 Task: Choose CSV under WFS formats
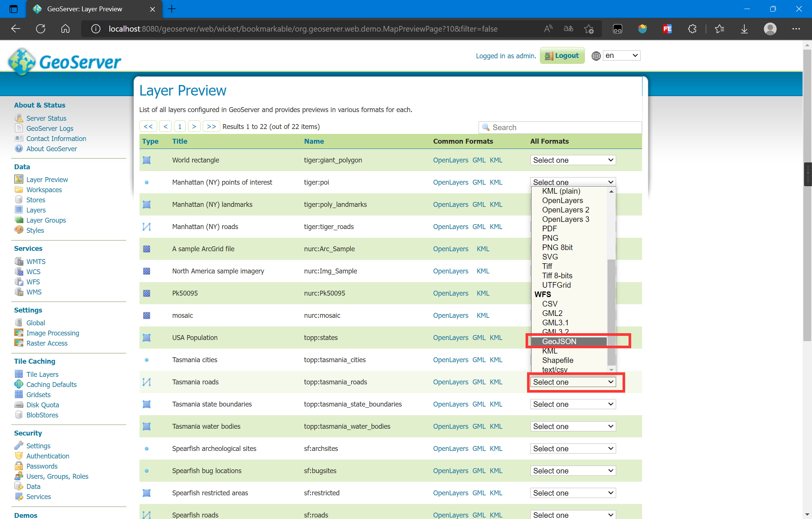(569, 304)
